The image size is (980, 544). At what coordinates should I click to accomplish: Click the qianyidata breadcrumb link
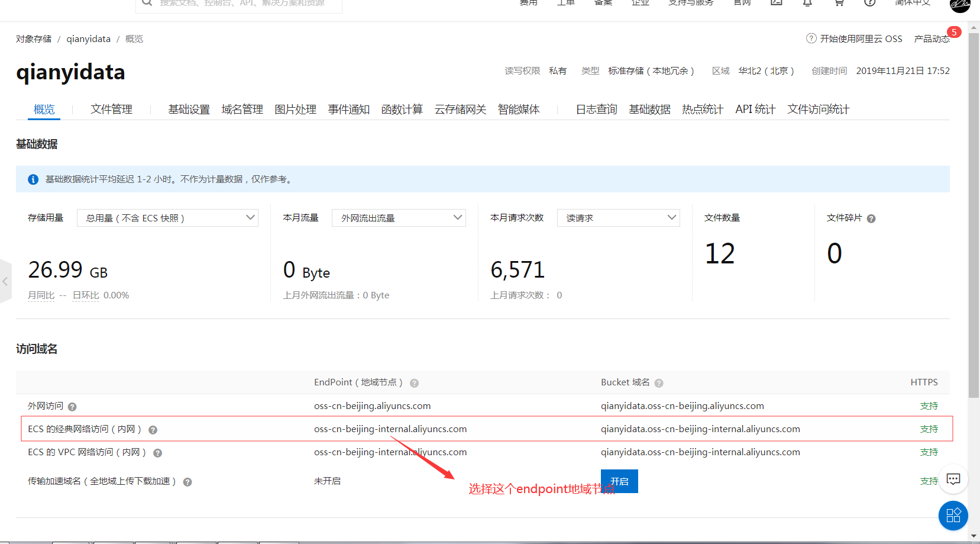point(88,38)
